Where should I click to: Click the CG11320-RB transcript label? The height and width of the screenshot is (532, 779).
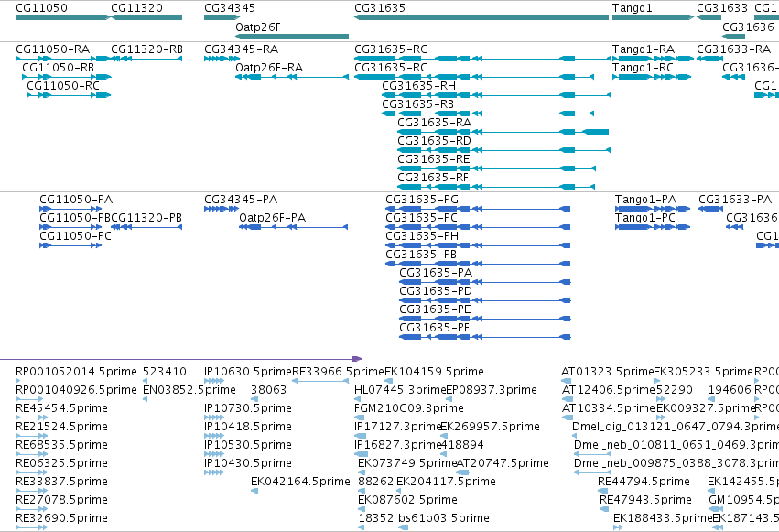(x=146, y=49)
